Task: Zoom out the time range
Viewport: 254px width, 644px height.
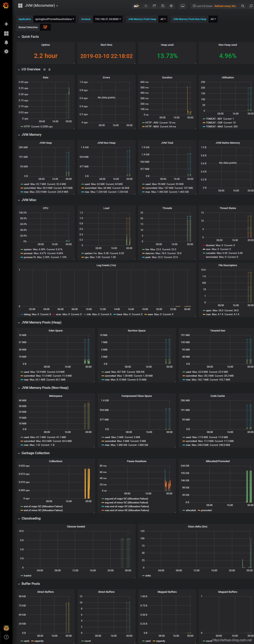Action: [x=243, y=6]
